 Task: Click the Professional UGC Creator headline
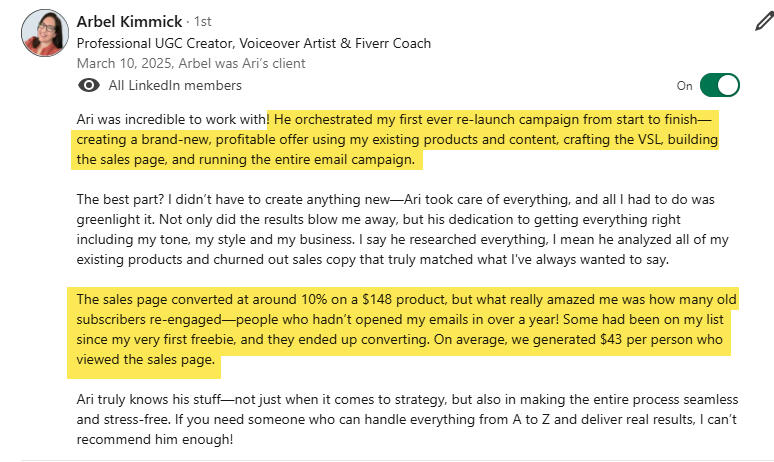pos(254,43)
